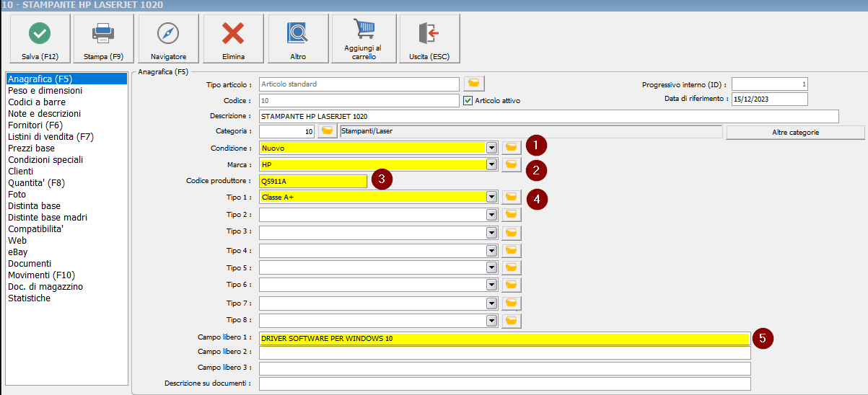Click the Descrizione su documenti field
The image size is (868, 395).
coord(504,383)
